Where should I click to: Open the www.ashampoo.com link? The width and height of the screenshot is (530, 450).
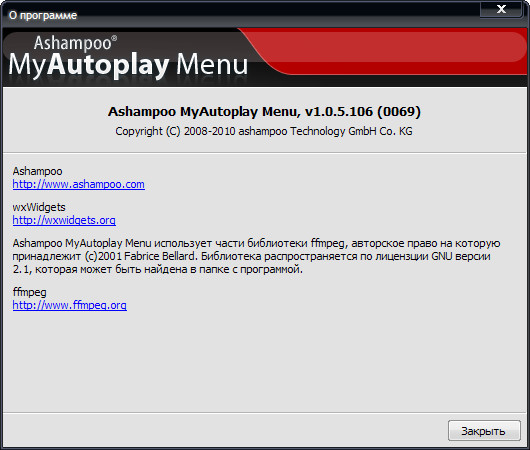point(78,184)
